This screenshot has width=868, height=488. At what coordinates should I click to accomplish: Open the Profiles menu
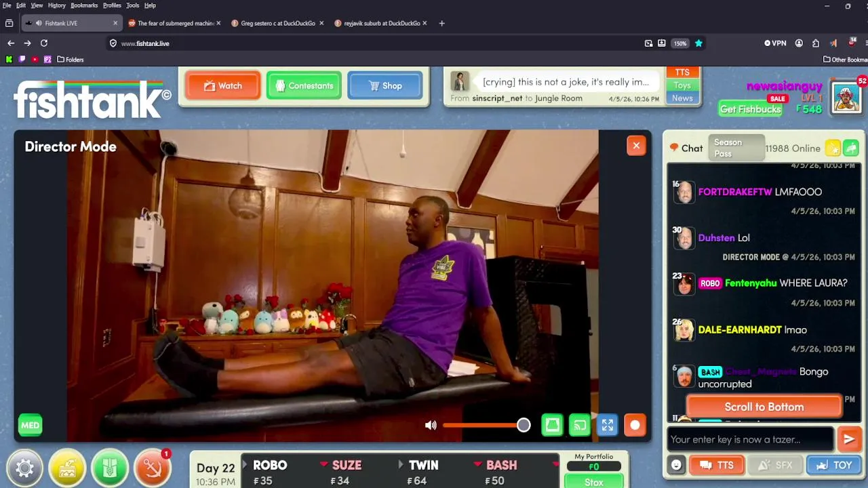[112, 5]
